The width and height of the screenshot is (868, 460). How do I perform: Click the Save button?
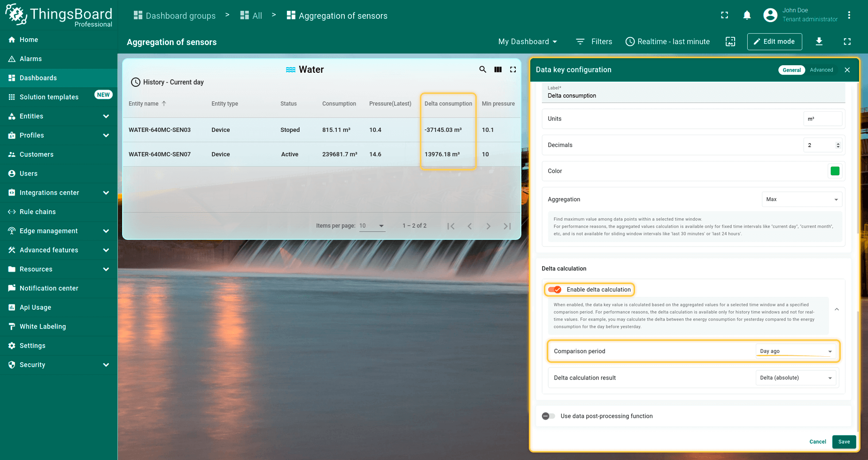pyautogui.click(x=844, y=442)
